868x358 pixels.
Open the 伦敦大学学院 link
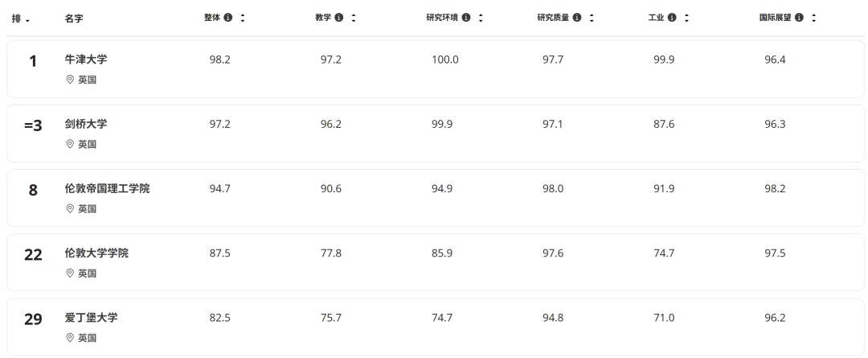click(96, 253)
